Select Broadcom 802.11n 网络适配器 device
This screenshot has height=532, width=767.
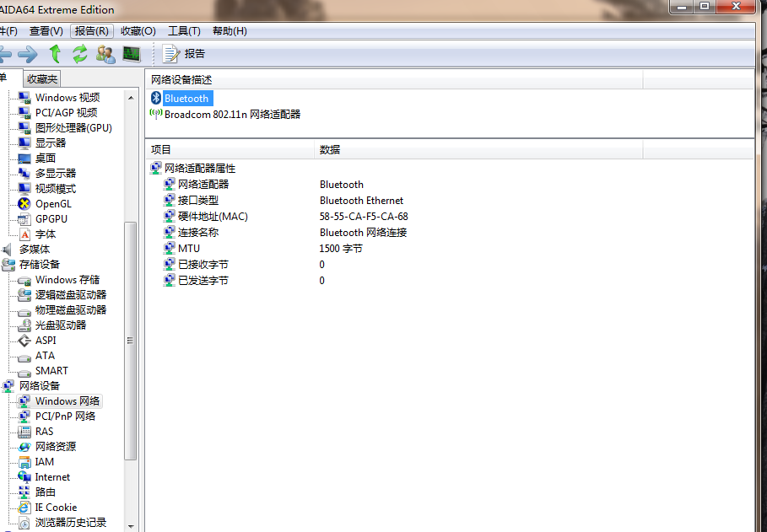[232, 115]
